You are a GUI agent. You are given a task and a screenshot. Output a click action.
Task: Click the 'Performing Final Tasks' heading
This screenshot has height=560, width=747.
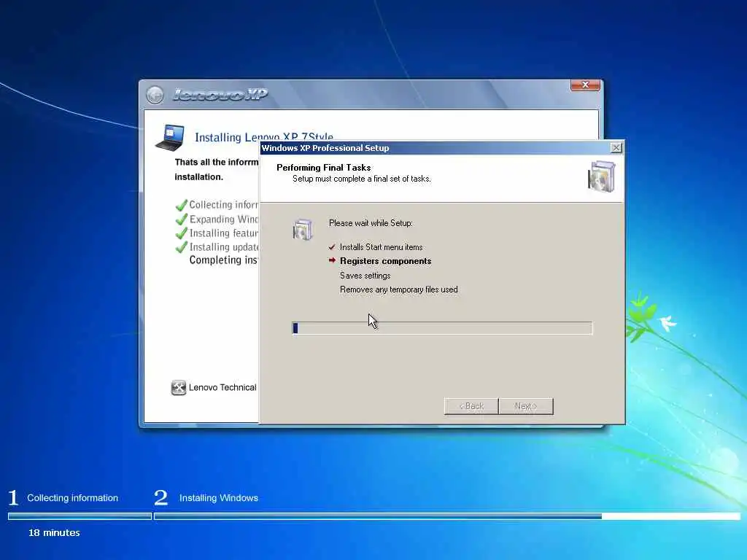click(x=323, y=168)
